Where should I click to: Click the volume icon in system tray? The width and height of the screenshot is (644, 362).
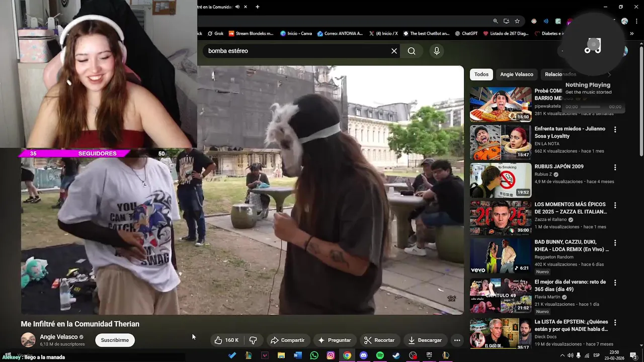coord(570,355)
